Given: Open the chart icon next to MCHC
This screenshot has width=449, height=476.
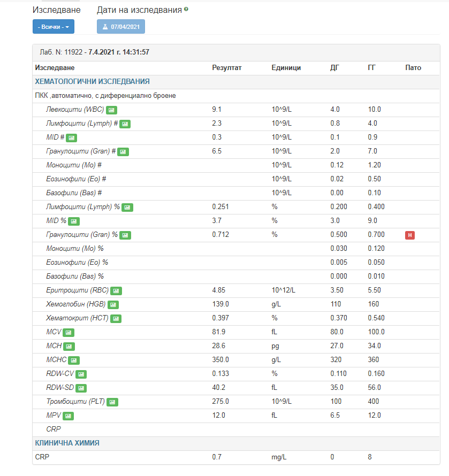Looking at the screenshot, I should pyautogui.click(x=74, y=360).
